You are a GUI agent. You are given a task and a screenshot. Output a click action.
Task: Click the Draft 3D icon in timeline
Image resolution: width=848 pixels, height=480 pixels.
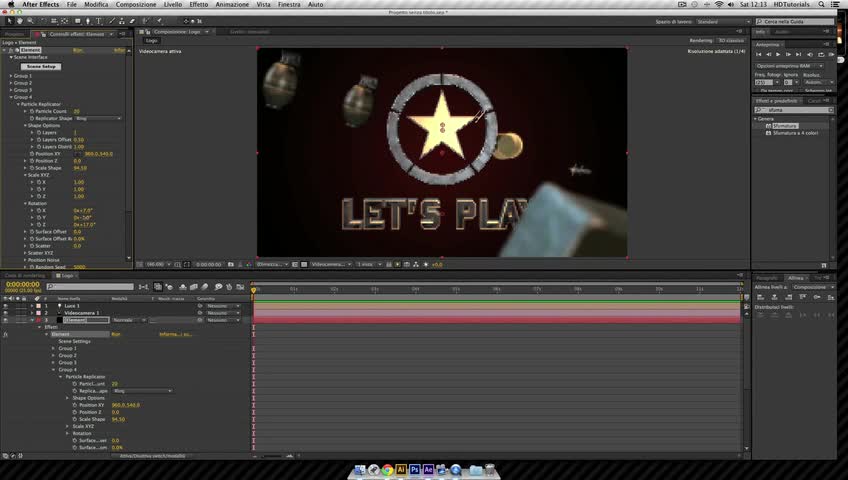(169, 286)
